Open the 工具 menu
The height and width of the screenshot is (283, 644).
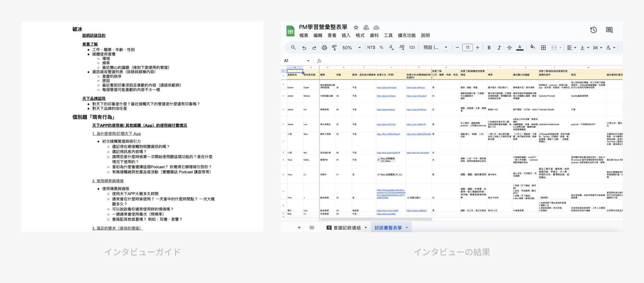click(388, 36)
